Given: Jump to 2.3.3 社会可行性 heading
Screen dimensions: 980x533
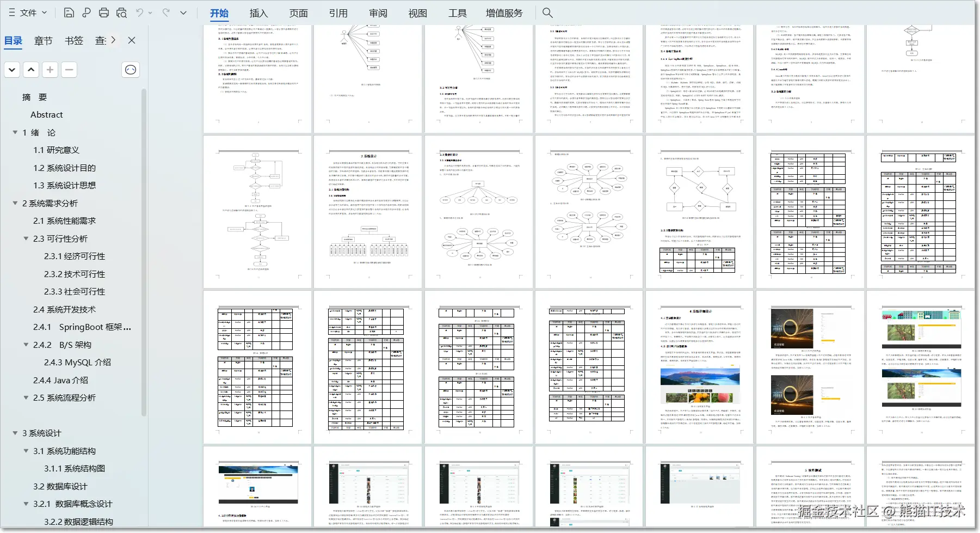Looking at the screenshot, I should pyautogui.click(x=75, y=292).
